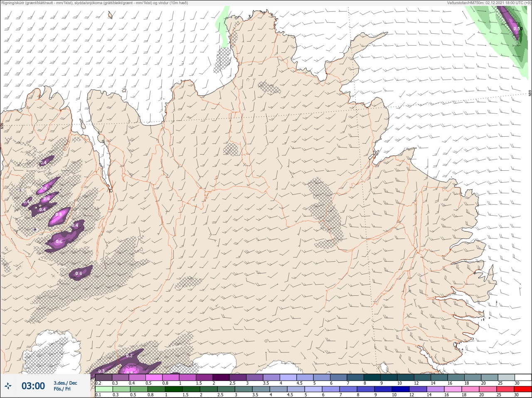This screenshot has width=532, height=398.
Task: Click the 'N99' latitude label at right edge
Action: tap(530, 93)
